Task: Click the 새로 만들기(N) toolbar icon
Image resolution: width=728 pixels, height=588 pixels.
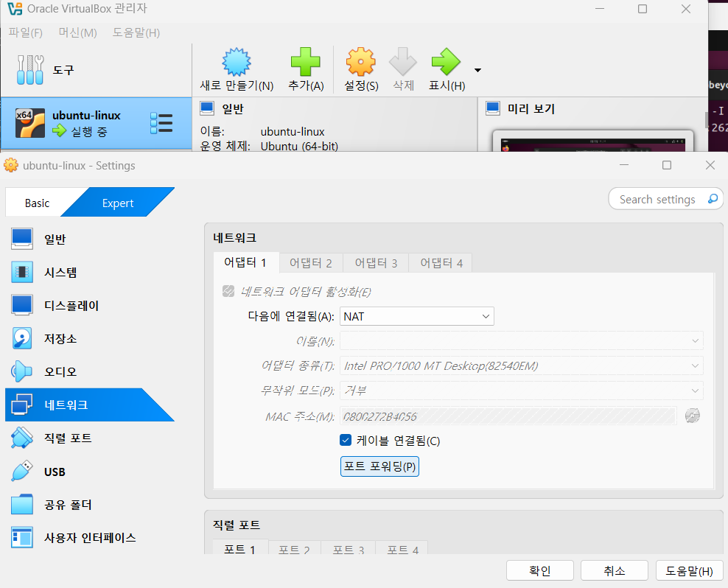Action: click(x=237, y=62)
